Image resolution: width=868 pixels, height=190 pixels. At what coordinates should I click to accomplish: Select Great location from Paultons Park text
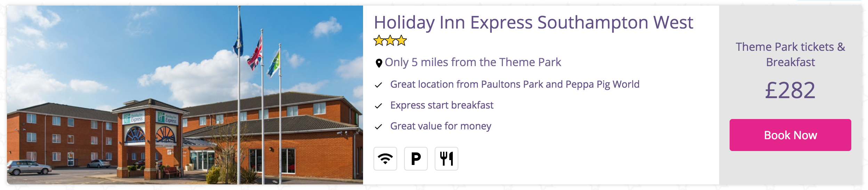coord(515,84)
